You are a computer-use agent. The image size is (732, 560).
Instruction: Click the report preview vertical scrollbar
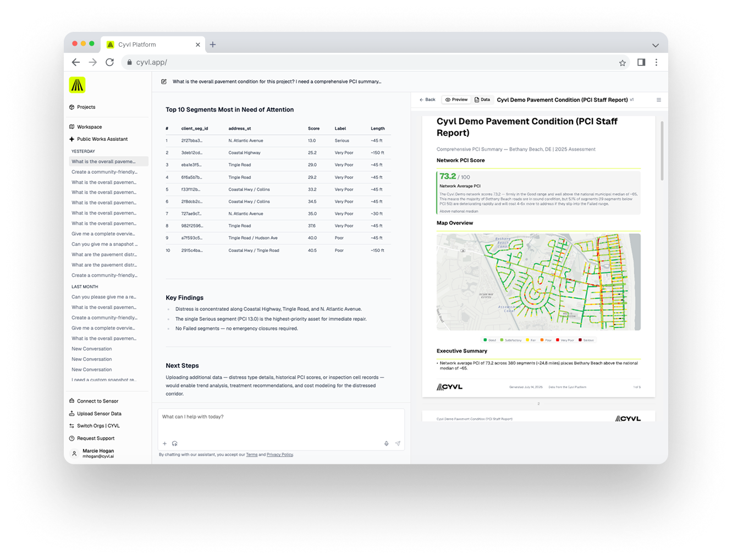click(662, 151)
